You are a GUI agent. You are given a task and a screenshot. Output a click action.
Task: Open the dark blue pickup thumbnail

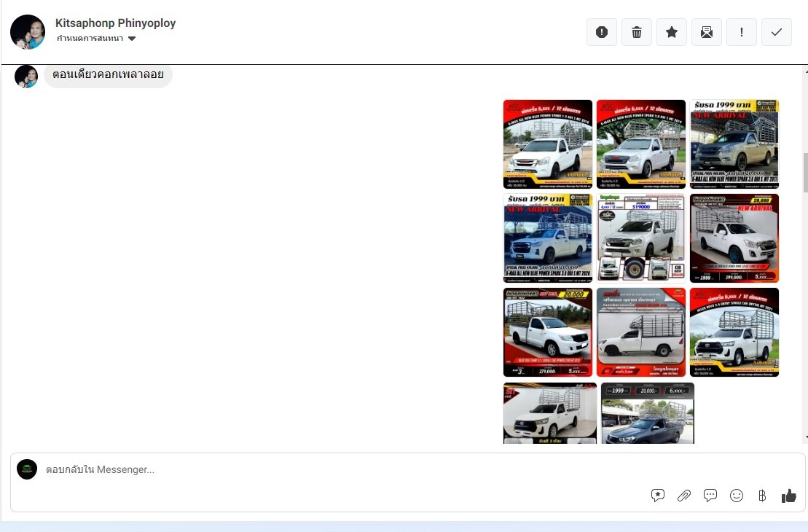[x=648, y=413]
